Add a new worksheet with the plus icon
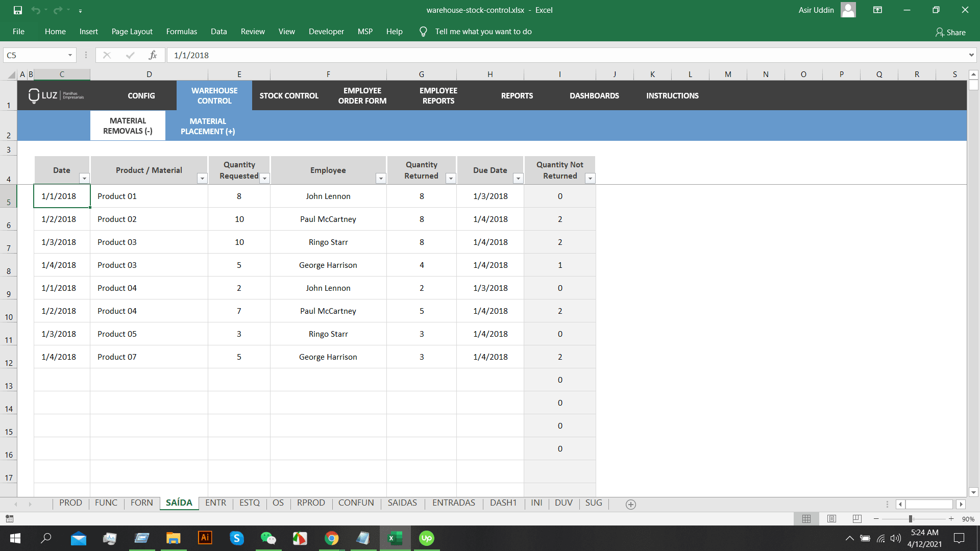The height and width of the screenshot is (551, 980). point(631,504)
